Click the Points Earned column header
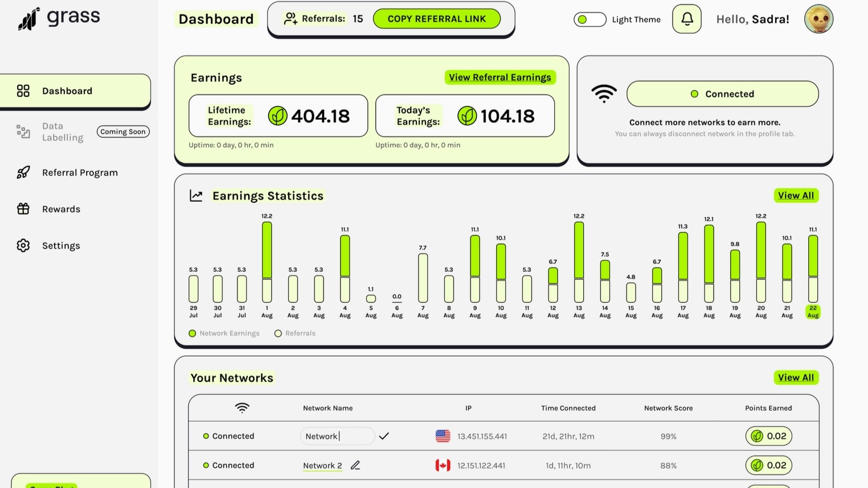The height and width of the screenshot is (488, 868). click(x=768, y=408)
